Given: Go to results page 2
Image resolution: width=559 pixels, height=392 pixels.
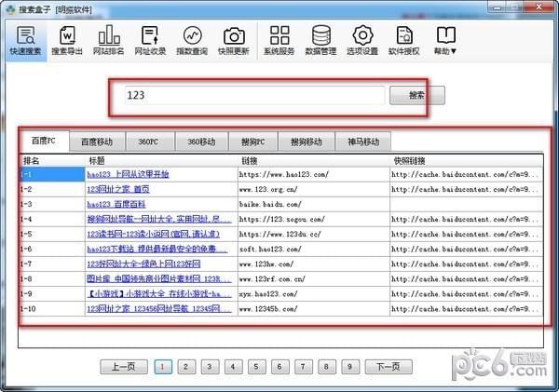Looking at the screenshot, I should [186, 367].
